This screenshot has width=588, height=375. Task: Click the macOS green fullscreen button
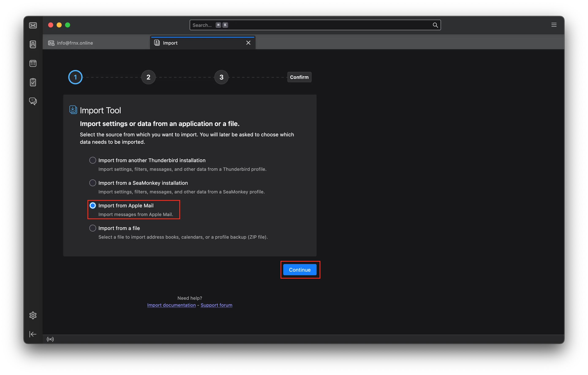(x=68, y=25)
